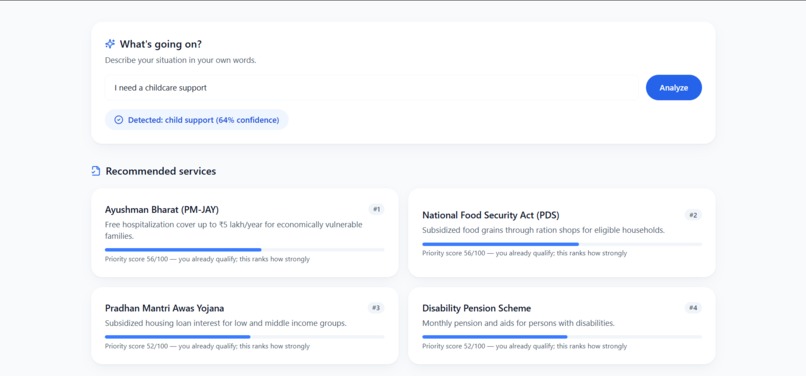This screenshot has height=376, width=806.
Task: Click 'Describe your situation in your own words.'
Action: tap(180, 60)
